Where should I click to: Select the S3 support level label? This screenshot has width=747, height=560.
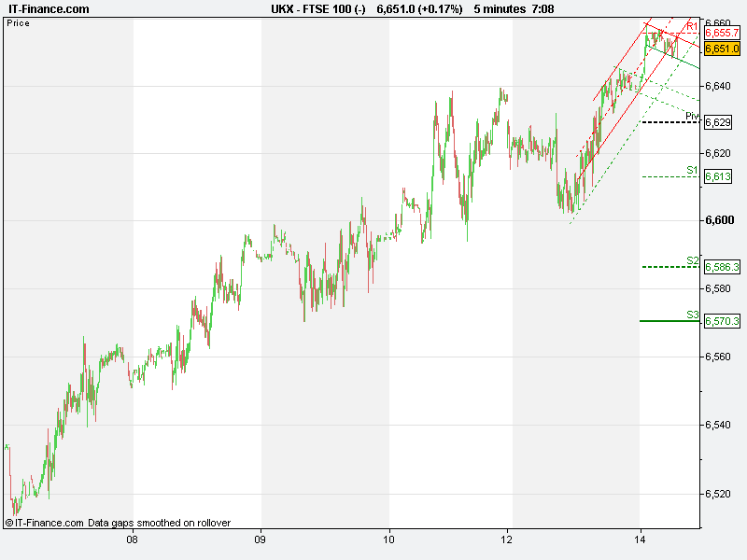[692, 315]
